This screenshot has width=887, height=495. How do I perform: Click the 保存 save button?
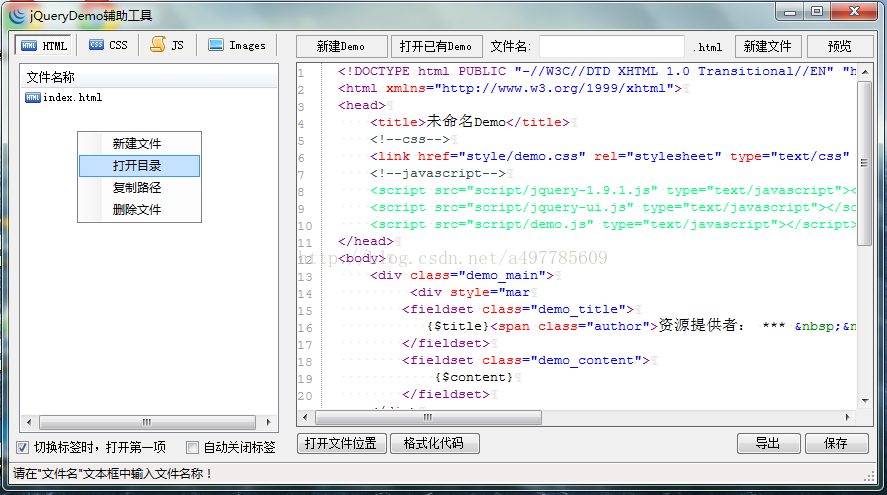pos(836,444)
